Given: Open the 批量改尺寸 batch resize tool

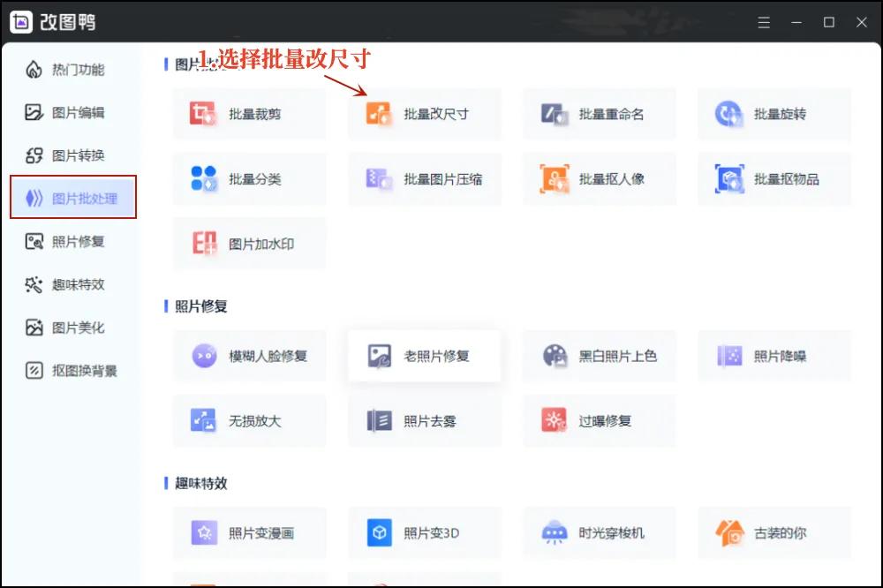Looking at the screenshot, I should [425, 114].
